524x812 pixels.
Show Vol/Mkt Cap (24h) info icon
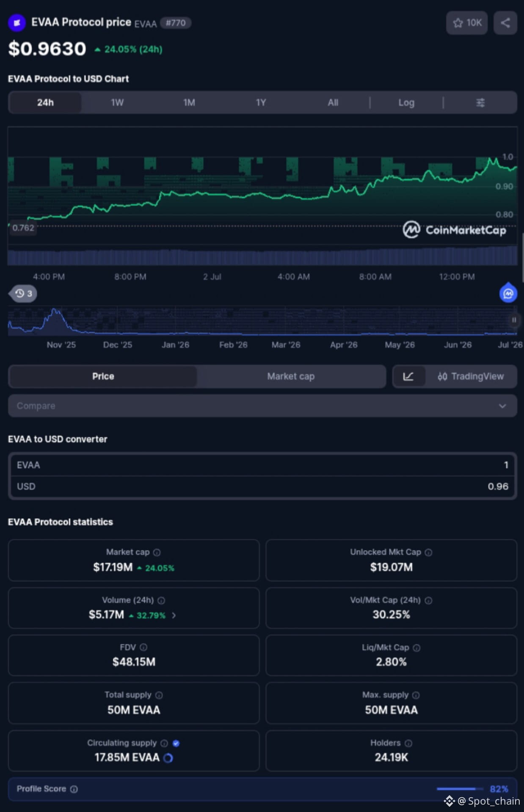(x=428, y=601)
